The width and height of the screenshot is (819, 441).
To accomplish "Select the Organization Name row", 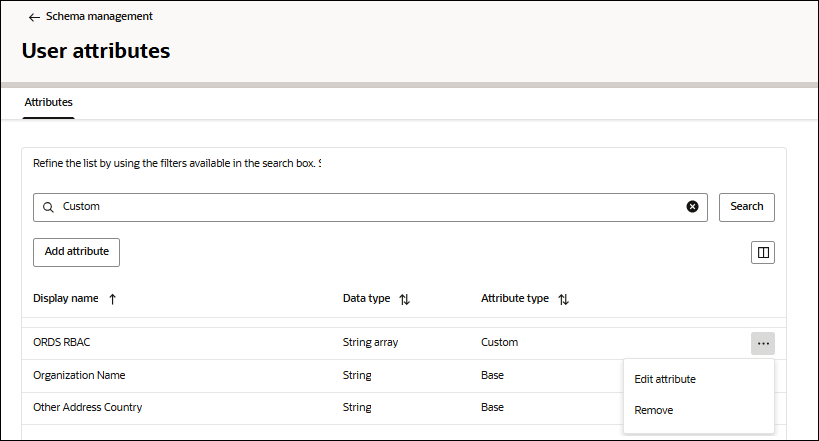I will point(79,376).
